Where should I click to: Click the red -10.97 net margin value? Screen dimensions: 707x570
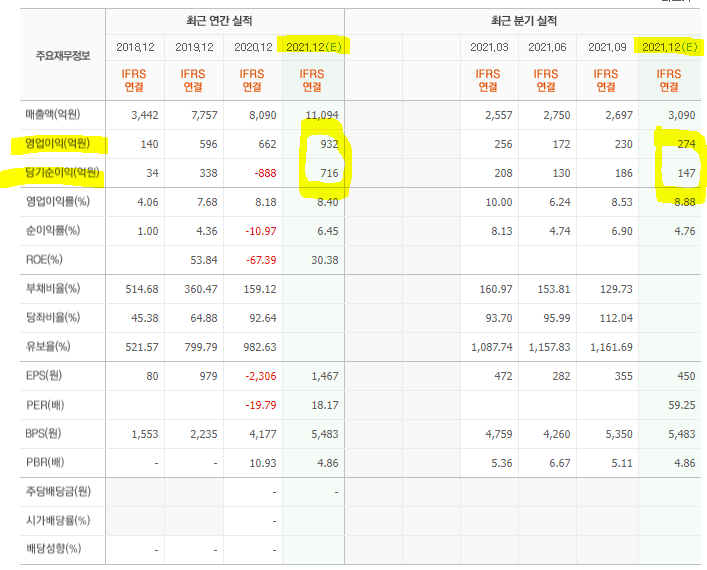coord(261,231)
